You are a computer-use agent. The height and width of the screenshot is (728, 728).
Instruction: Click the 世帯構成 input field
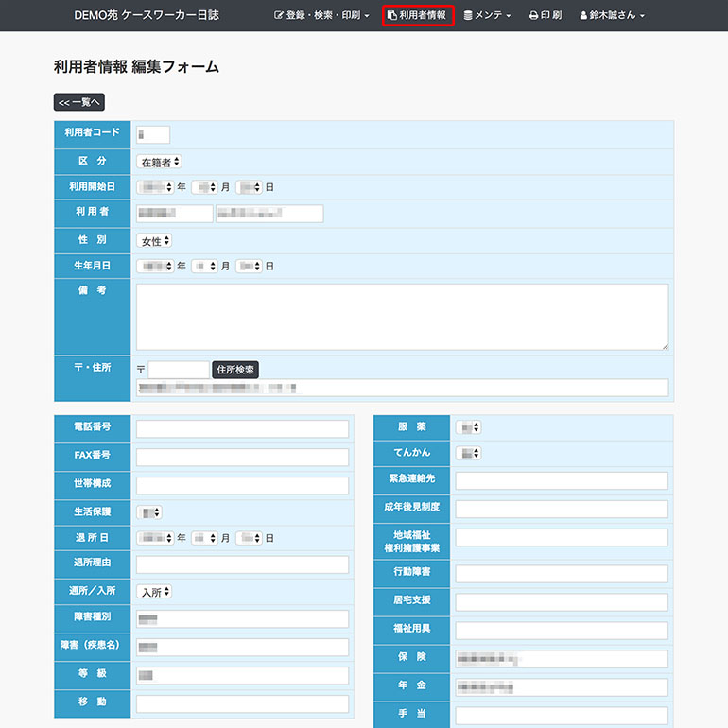(x=242, y=486)
